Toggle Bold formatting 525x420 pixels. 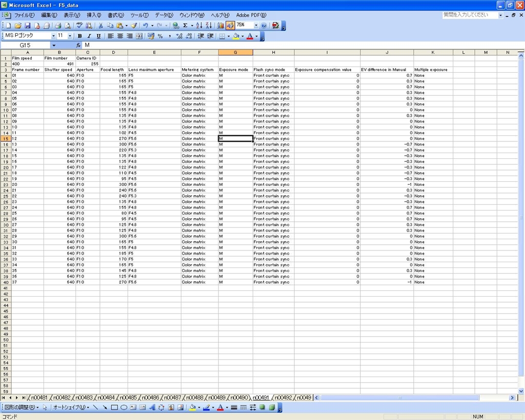pyautogui.click(x=79, y=36)
